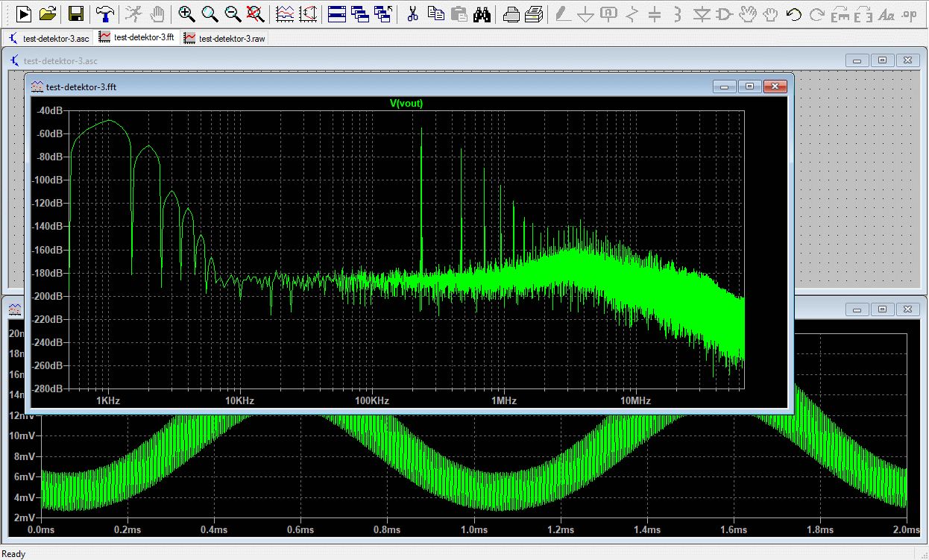
Task: Zoom to full extents with crossed magnifier
Action: pyautogui.click(x=256, y=13)
